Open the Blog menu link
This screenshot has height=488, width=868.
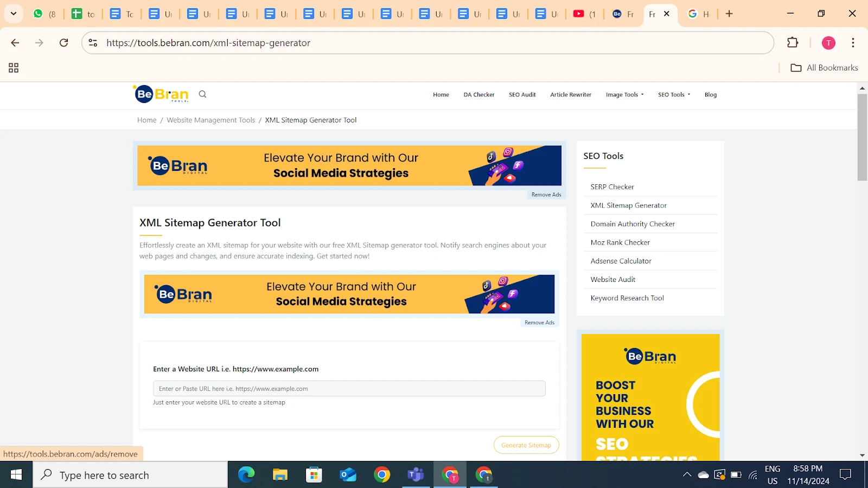click(711, 95)
